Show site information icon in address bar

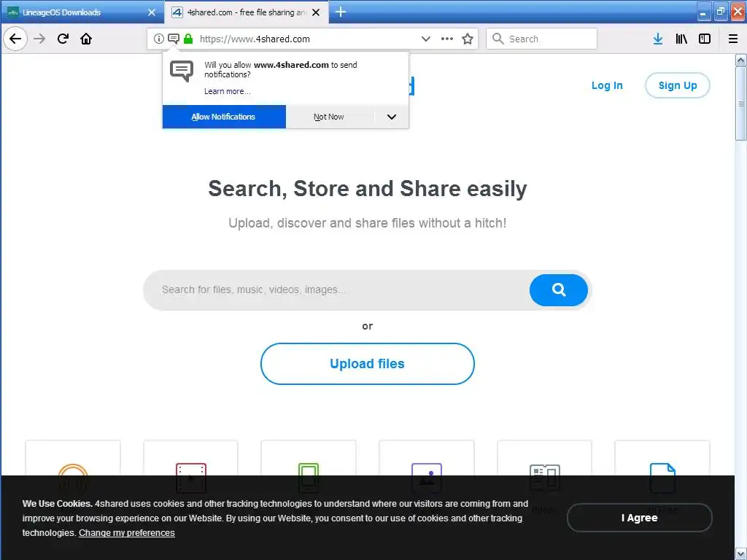coord(158,39)
